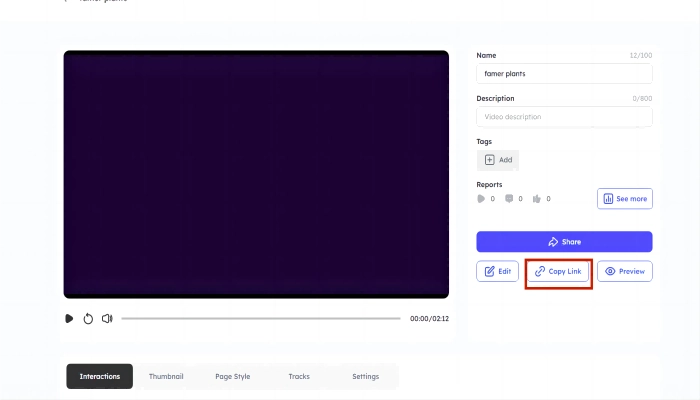Preview the video page
This screenshot has height=400, width=700.
pos(625,271)
